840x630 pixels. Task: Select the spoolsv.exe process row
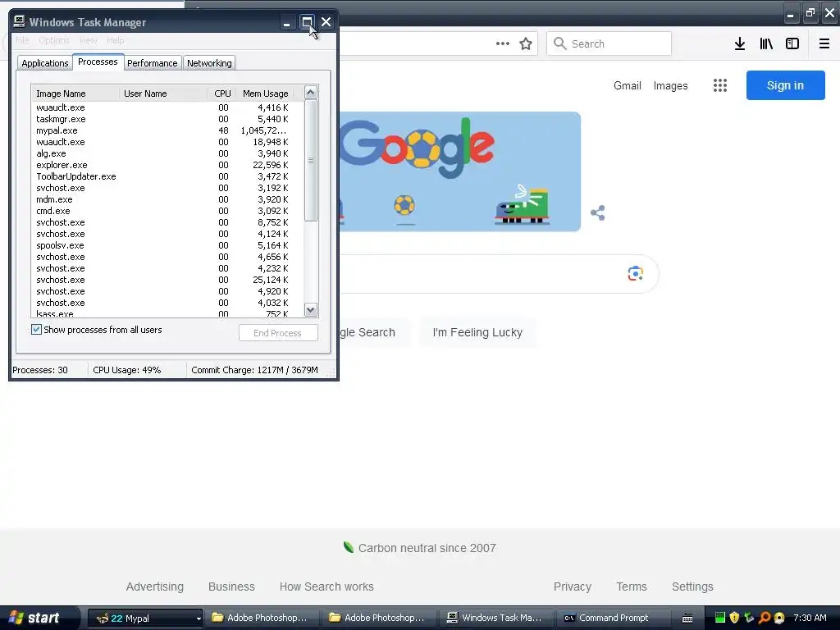click(167, 245)
